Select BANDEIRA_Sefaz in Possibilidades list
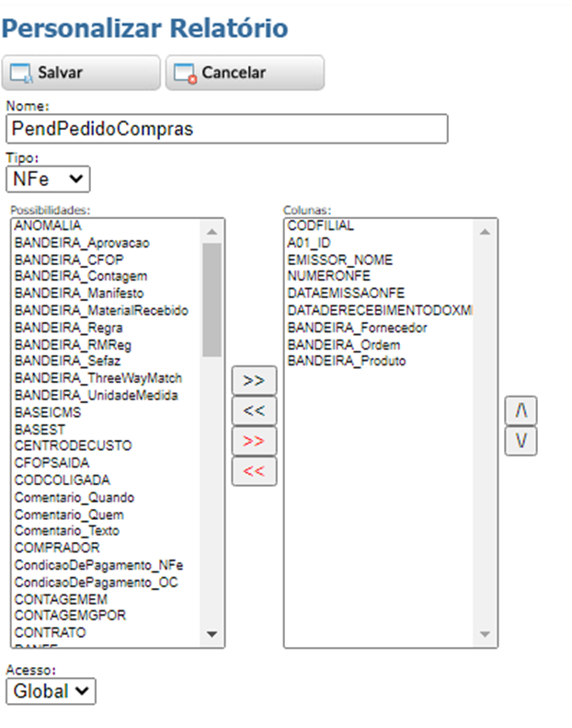Viewport: 572px width, 728px height. click(54, 362)
